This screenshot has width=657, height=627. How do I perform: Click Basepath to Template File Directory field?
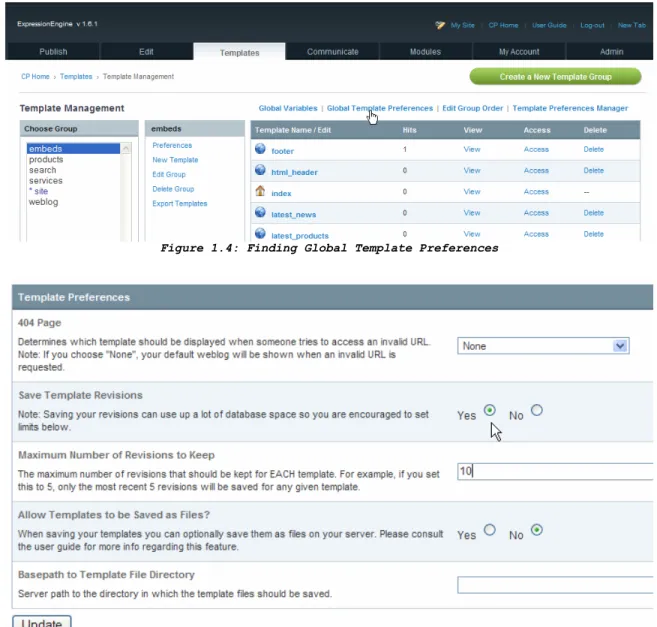555,585
